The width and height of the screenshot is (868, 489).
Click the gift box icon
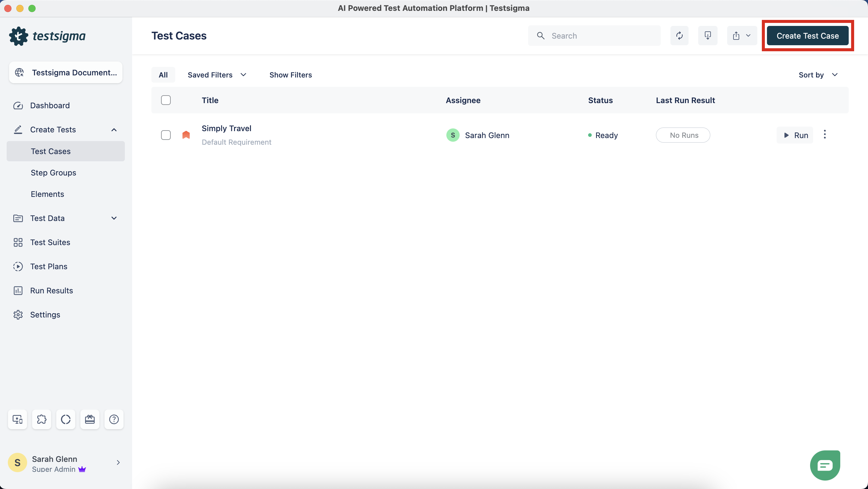coord(90,419)
